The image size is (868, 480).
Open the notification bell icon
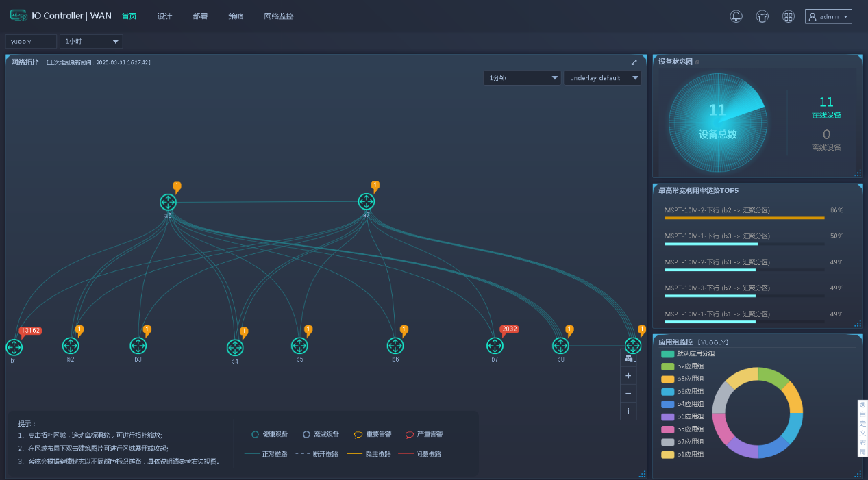[736, 16]
